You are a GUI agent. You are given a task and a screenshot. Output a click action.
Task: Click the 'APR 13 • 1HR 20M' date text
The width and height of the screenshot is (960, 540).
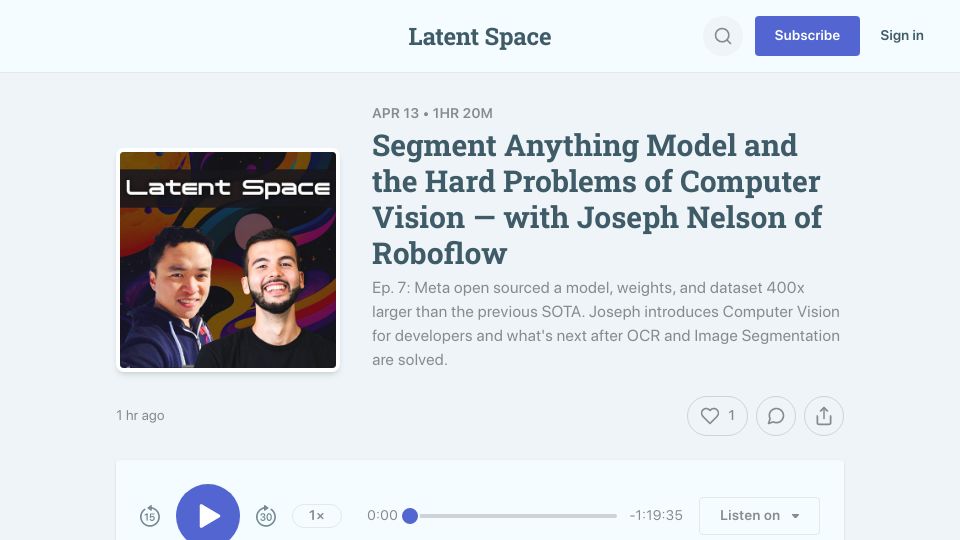(x=432, y=113)
